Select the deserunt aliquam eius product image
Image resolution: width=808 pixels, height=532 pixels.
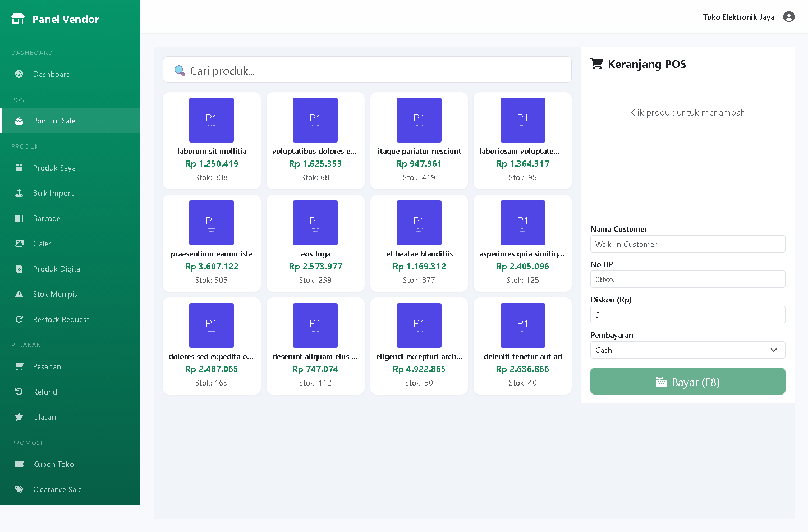pyautogui.click(x=315, y=325)
